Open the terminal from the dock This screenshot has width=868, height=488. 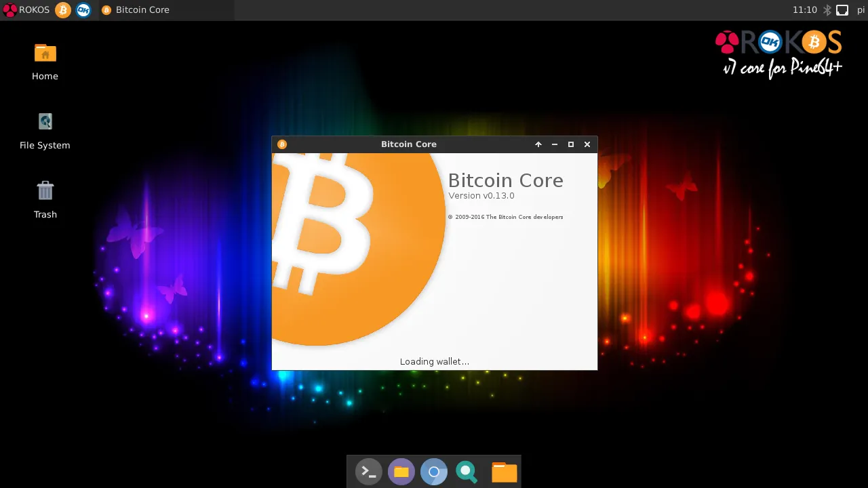pos(368,472)
